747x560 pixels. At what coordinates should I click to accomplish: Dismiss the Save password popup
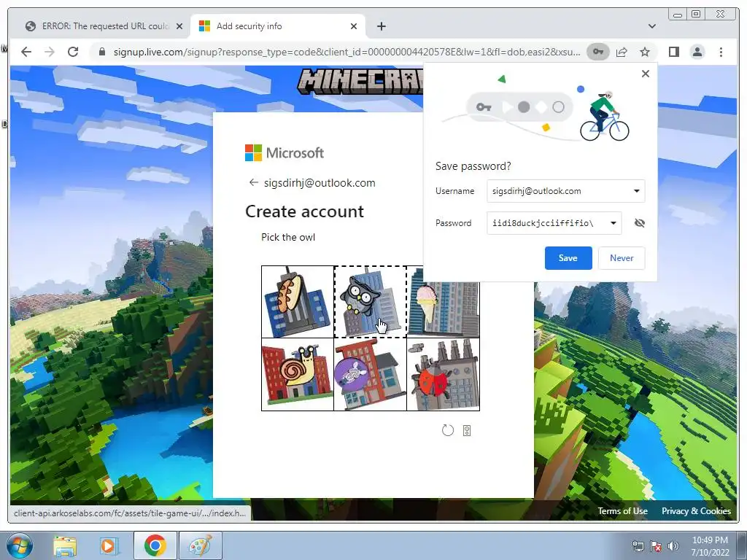click(646, 74)
